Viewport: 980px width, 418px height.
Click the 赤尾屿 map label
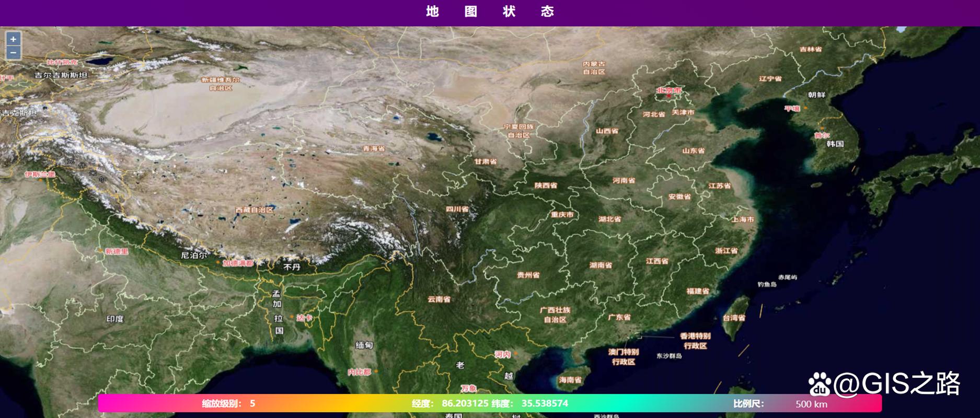(788, 277)
